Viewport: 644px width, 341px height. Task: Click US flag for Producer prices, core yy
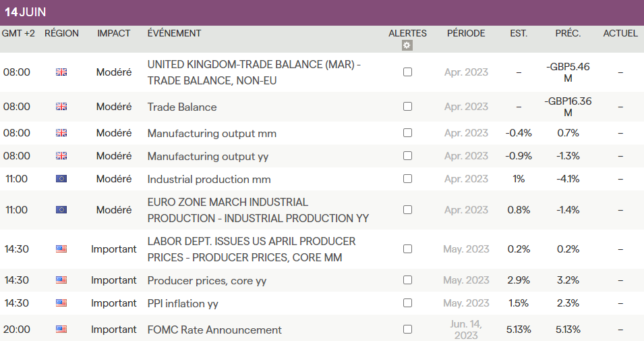61,280
